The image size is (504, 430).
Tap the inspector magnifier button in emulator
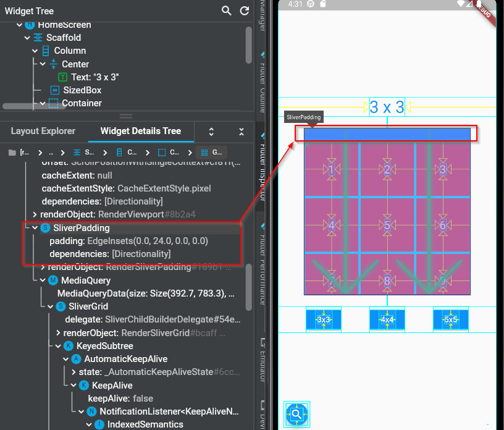296,414
